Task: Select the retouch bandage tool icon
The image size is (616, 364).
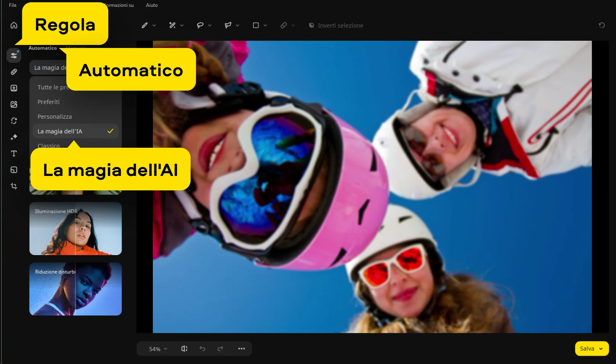Action: (x=14, y=72)
